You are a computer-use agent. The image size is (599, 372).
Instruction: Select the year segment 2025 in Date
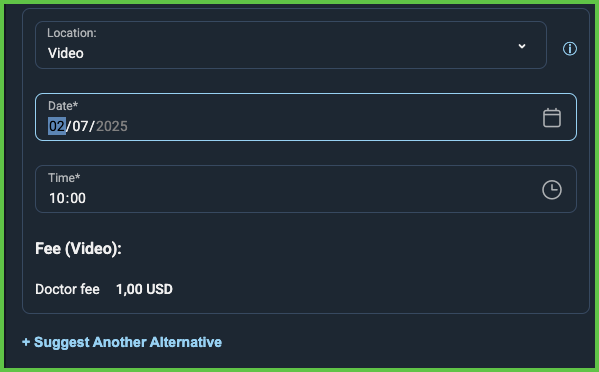[x=112, y=126]
